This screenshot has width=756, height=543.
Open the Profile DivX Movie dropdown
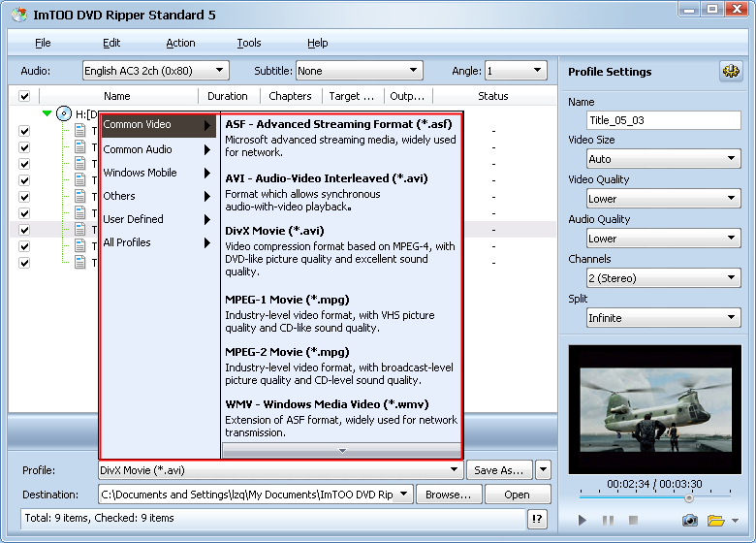point(281,469)
